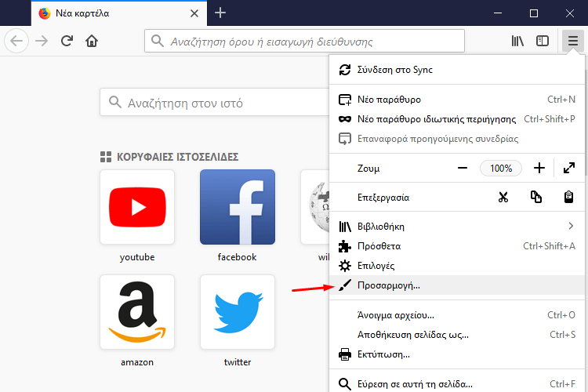The image size is (588, 392).
Task: Reload the current page
Action: coord(67,41)
